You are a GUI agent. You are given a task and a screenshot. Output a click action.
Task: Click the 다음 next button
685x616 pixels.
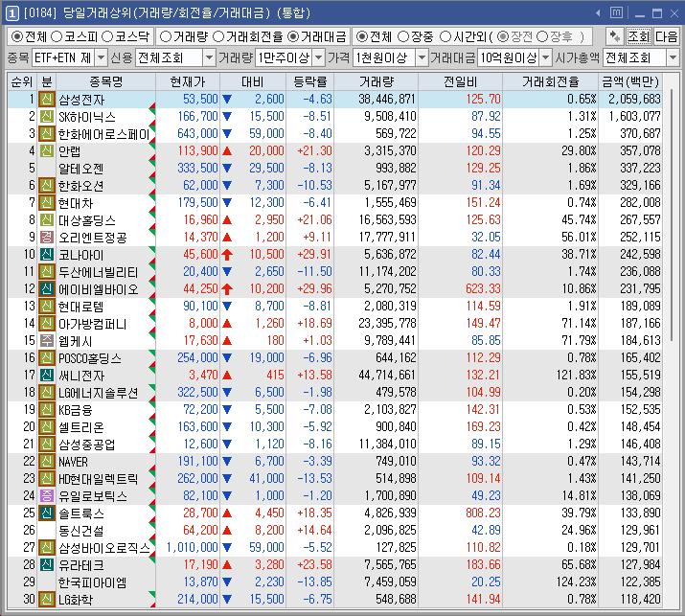coord(666,36)
